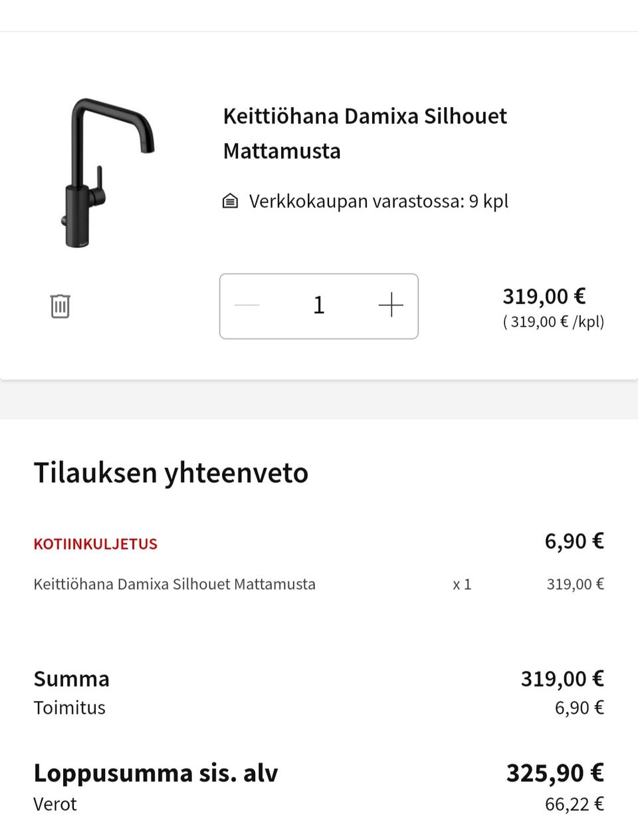The height and width of the screenshot is (840, 638).
Task: Click the Loppusumma sis. alv label
Action: click(x=156, y=773)
